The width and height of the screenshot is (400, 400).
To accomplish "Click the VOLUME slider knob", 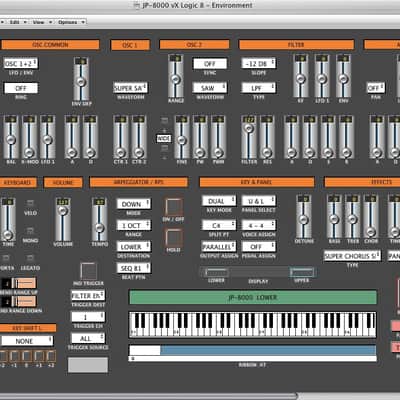I will (63, 211).
